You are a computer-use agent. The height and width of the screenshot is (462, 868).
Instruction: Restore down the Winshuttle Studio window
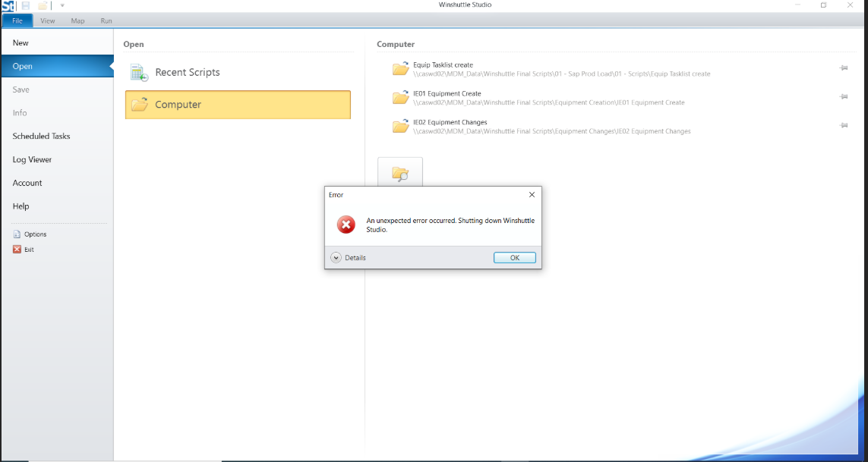pos(824,5)
